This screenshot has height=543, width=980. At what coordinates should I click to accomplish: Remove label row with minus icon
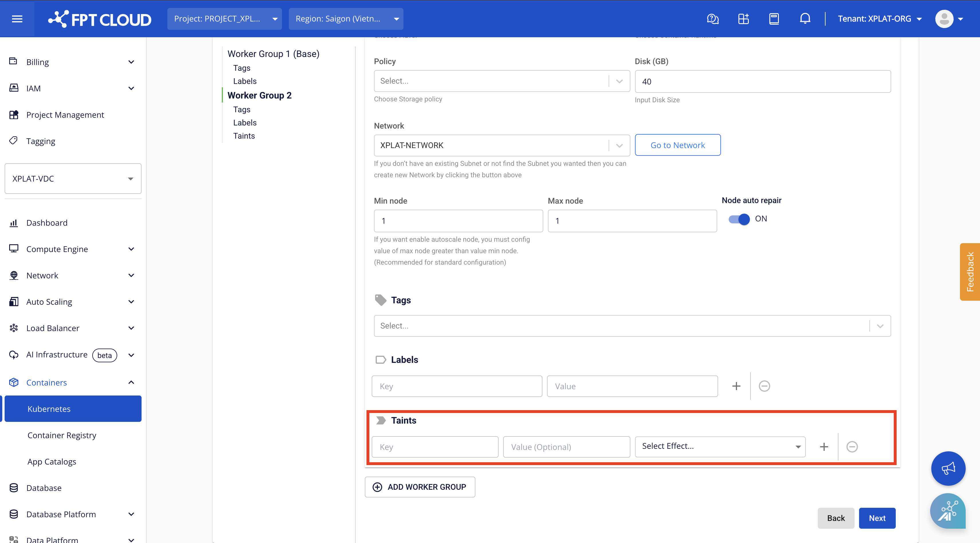click(764, 386)
